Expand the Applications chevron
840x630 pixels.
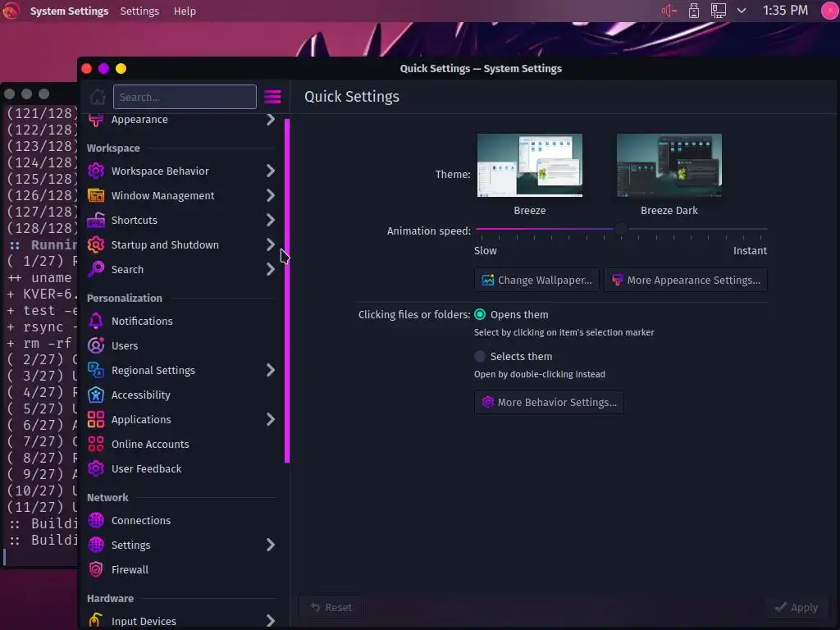pyautogui.click(x=271, y=419)
